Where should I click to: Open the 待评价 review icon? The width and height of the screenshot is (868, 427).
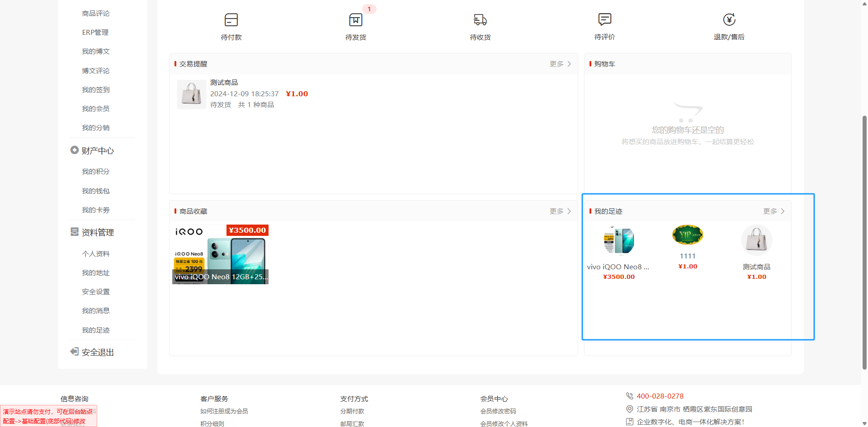click(x=604, y=19)
